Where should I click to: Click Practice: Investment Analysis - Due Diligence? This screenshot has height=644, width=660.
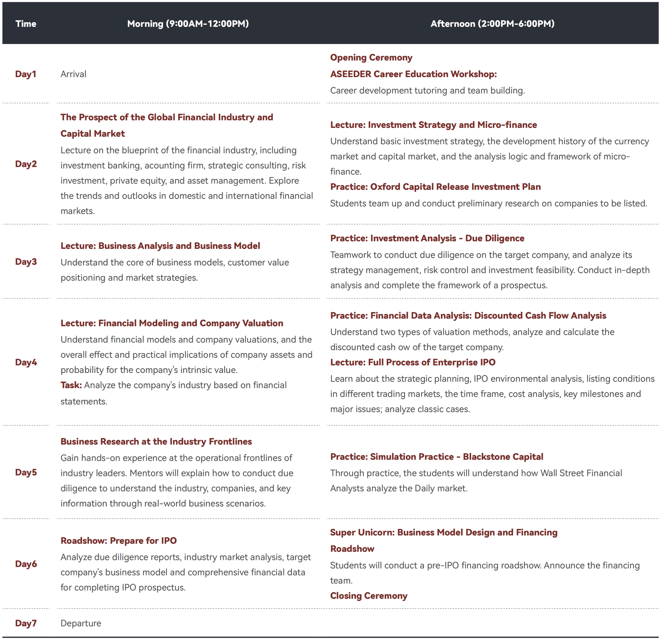(427, 238)
